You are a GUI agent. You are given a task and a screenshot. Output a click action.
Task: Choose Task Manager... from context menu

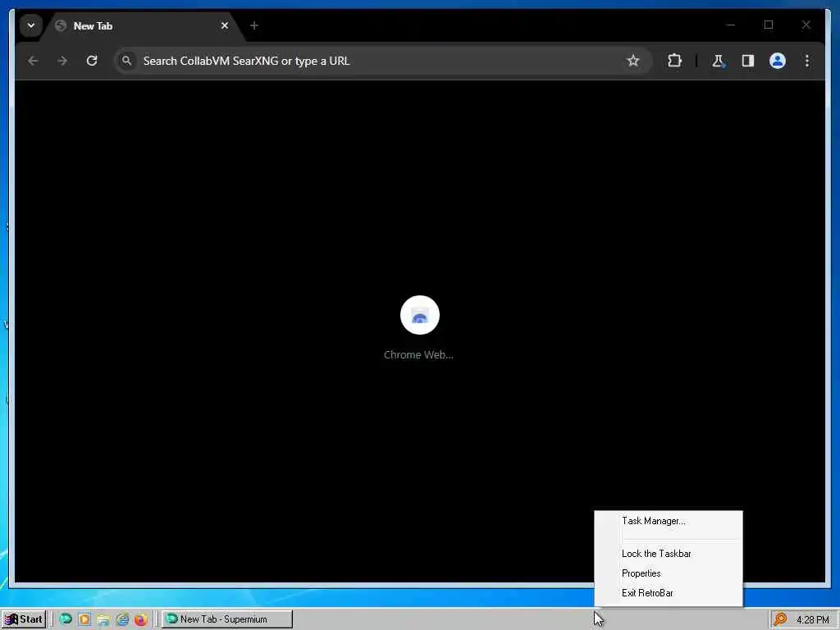668,521
